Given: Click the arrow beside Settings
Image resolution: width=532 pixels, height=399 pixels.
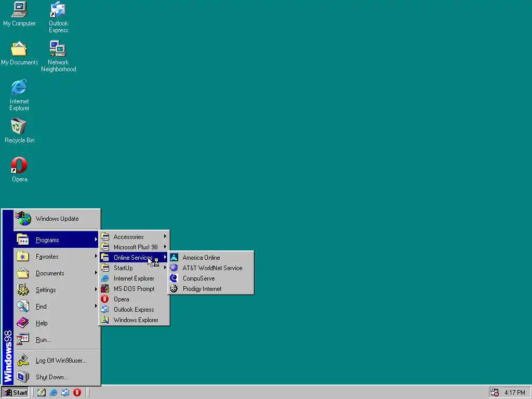Looking at the screenshot, I should click(96, 289).
